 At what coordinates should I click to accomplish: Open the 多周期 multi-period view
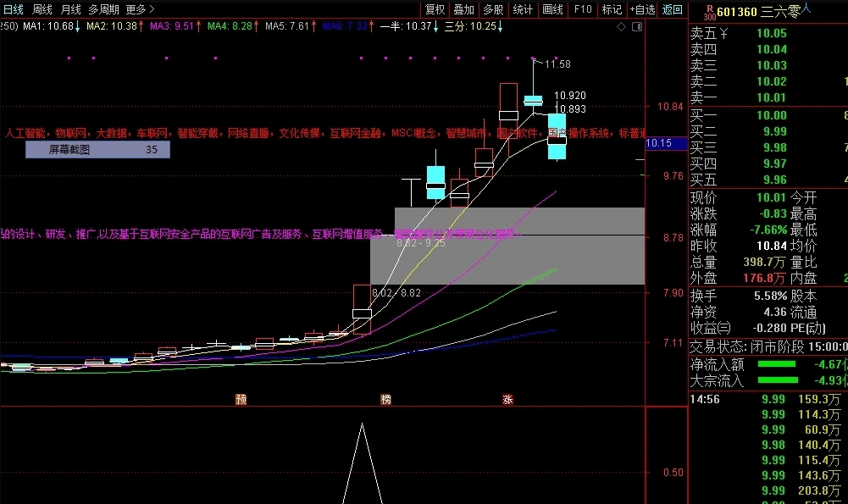click(x=104, y=9)
